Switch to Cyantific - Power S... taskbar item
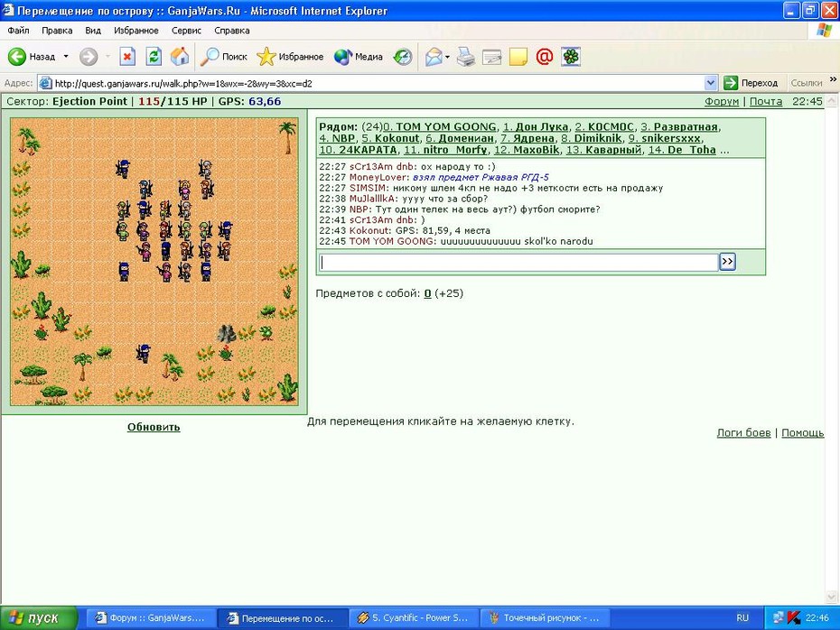The image size is (840, 630). [x=413, y=617]
